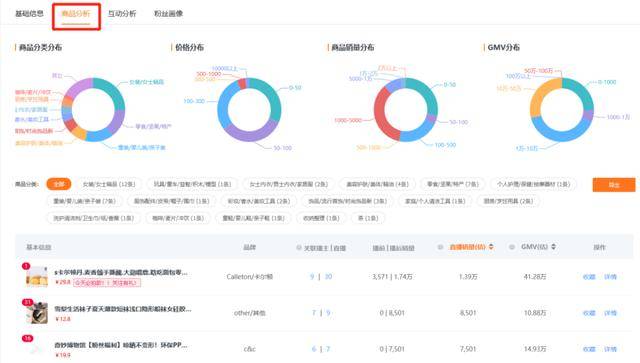Open the 粉丝画像 tab
This screenshot has height=363, width=640.
(168, 13)
